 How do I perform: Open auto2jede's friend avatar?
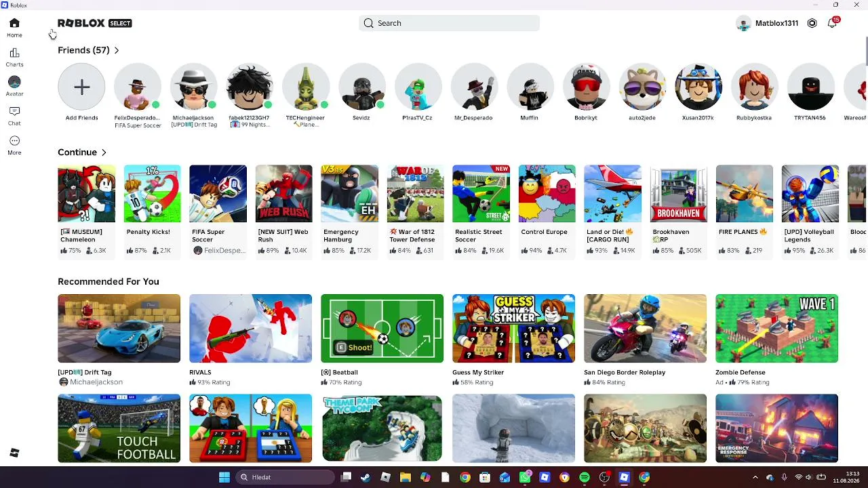tap(642, 87)
